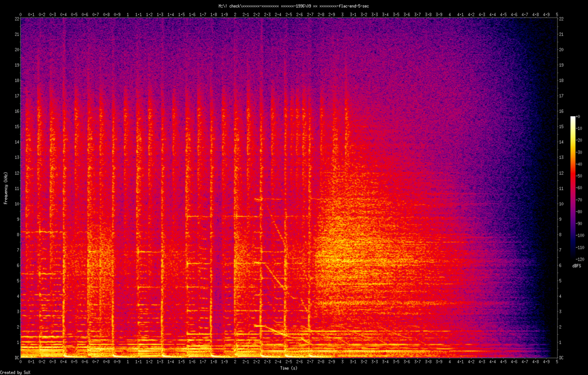Click the 'DC' label on the left frequency axis

(17, 357)
